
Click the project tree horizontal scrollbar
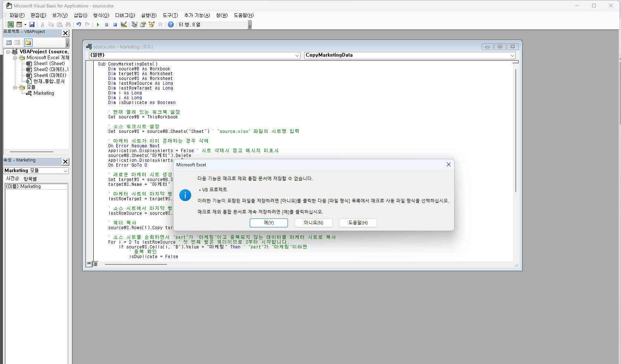[x=32, y=152]
